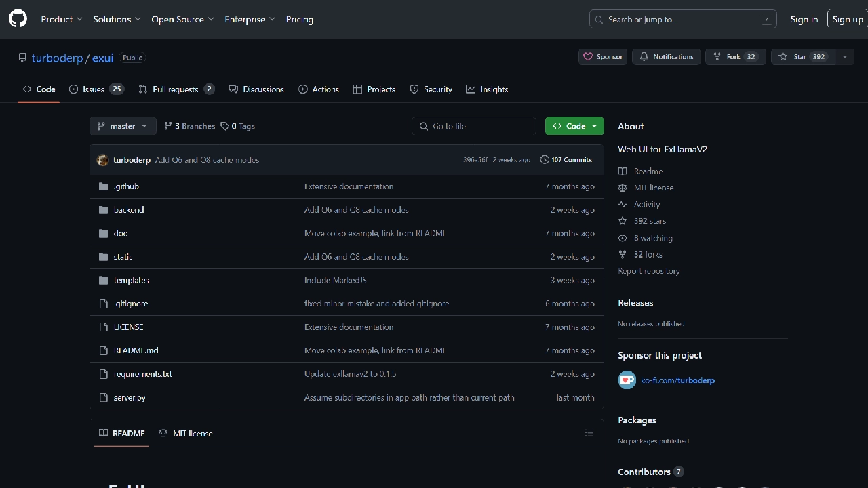Focus the Go to file field
868x488 pixels.
474,127
